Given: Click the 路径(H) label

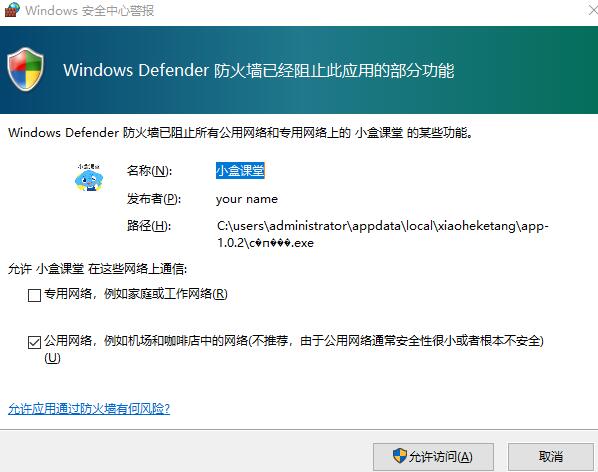Looking at the screenshot, I should pyautogui.click(x=149, y=226).
